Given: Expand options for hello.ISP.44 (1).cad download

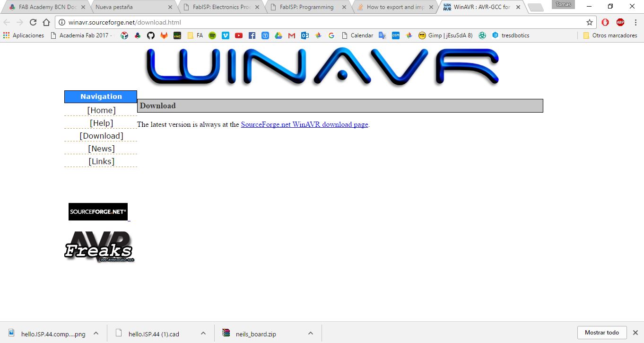Looking at the screenshot, I should [x=203, y=333].
